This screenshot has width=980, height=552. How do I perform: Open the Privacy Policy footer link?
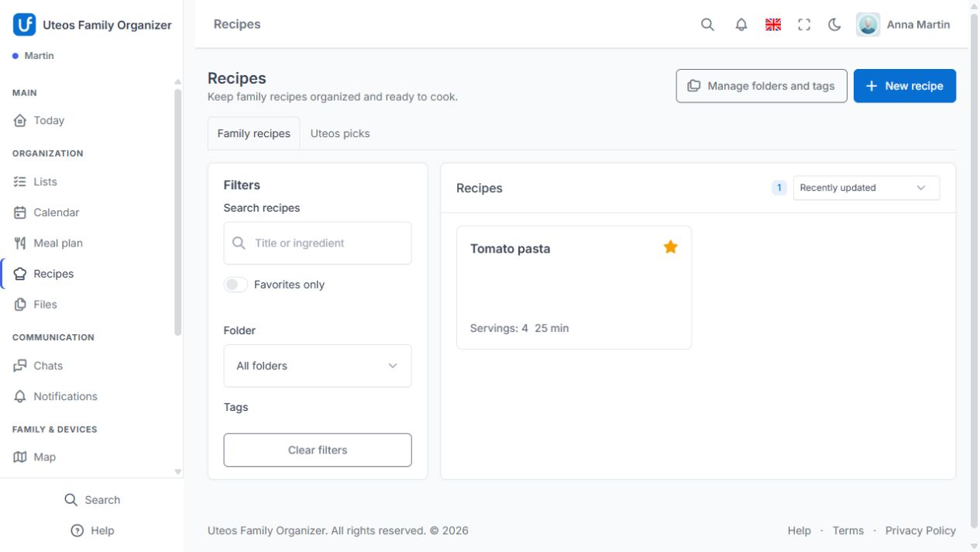tap(920, 531)
